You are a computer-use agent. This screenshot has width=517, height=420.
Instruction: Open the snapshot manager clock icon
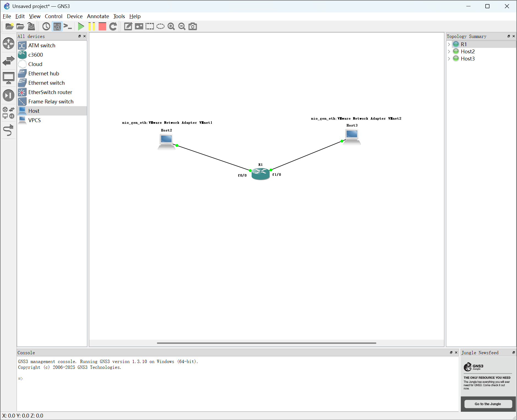pyautogui.click(x=46, y=26)
